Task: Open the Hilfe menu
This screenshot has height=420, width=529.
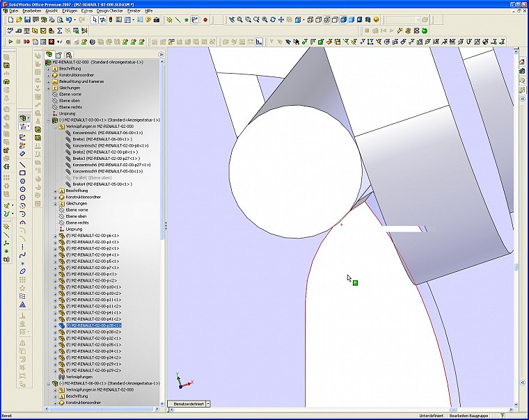Action: 149,11
